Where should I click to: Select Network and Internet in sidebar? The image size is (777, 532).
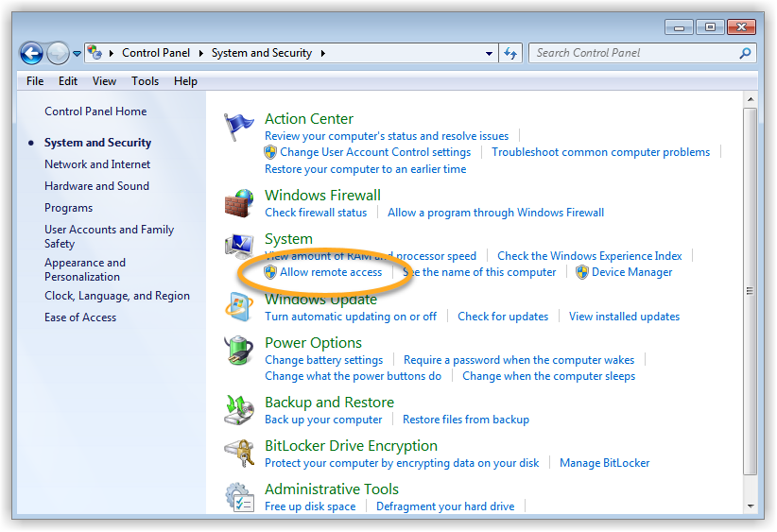[x=97, y=164]
